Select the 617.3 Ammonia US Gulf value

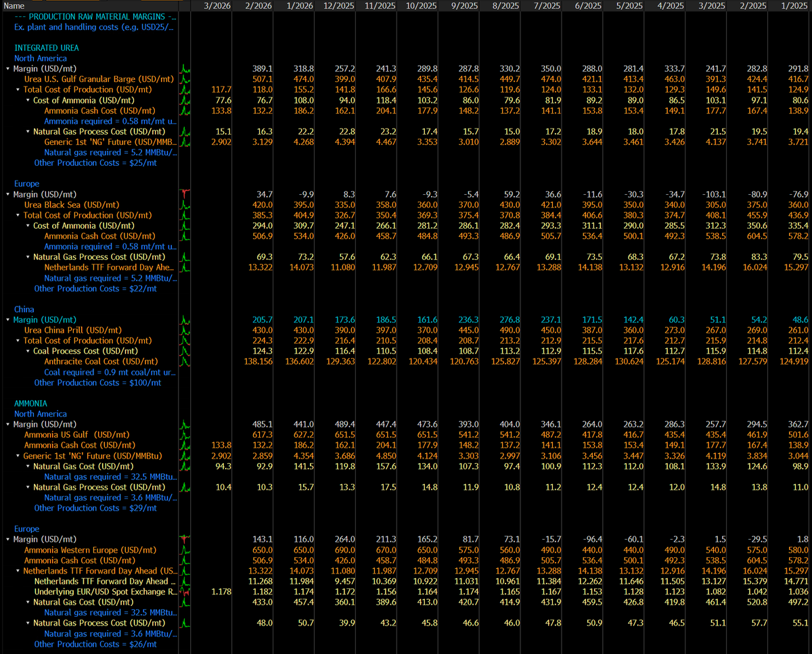click(262, 435)
